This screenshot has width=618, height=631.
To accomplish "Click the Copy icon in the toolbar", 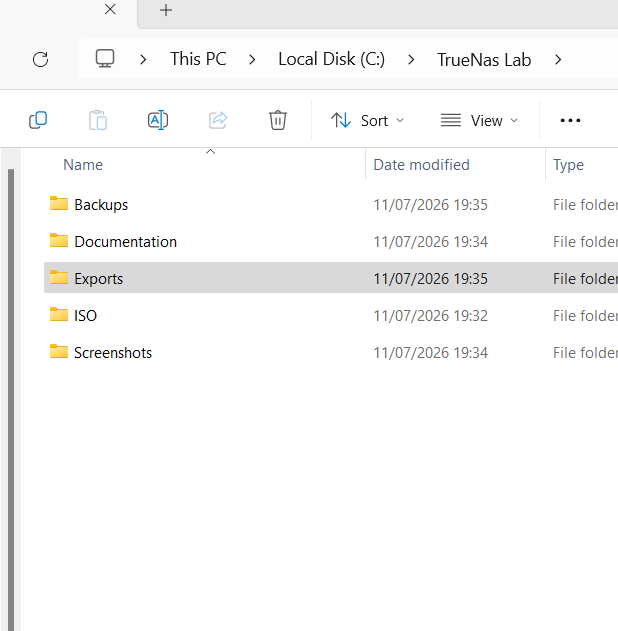I will tap(38, 120).
